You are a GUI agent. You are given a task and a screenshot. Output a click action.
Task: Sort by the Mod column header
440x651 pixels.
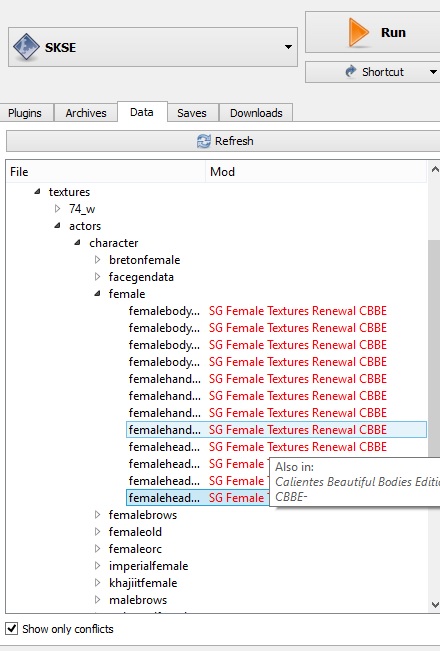click(x=316, y=172)
